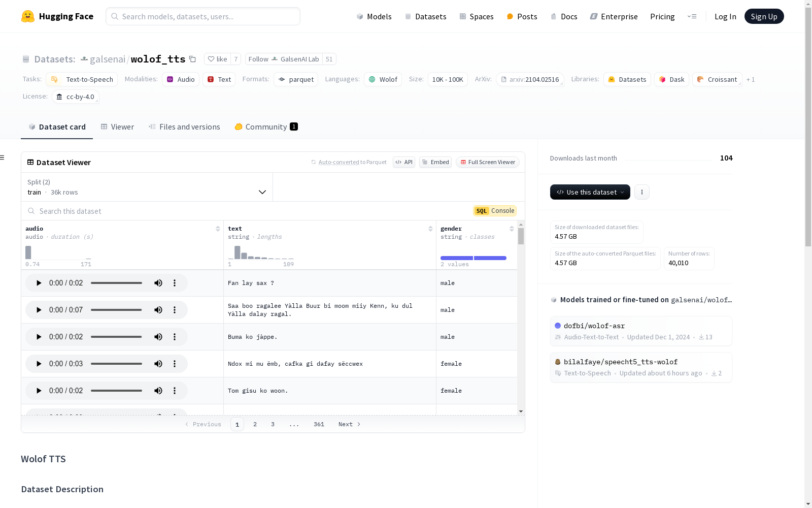The image size is (812, 508).
Task: Click Log In link
Action: pos(725,16)
